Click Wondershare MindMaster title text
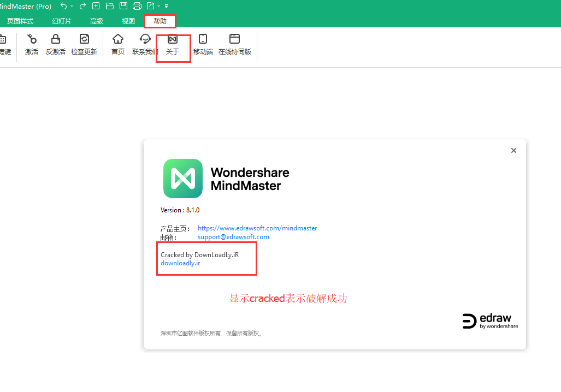Screen dimensions: 561x392 pos(250,179)
